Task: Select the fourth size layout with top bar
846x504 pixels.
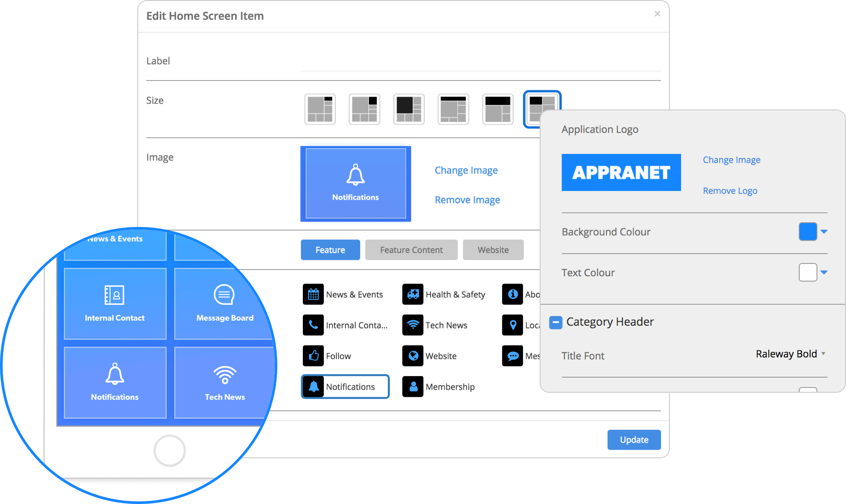Action: [453, 109]
